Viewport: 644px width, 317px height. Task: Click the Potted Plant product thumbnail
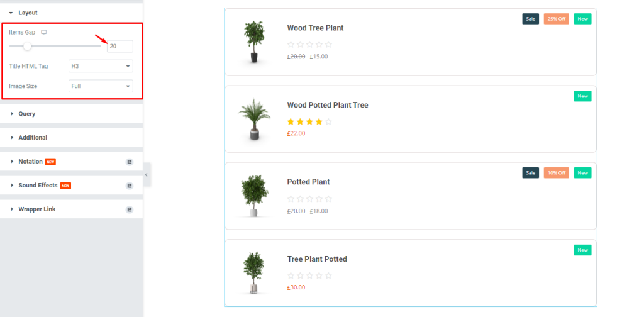[254, 196]
